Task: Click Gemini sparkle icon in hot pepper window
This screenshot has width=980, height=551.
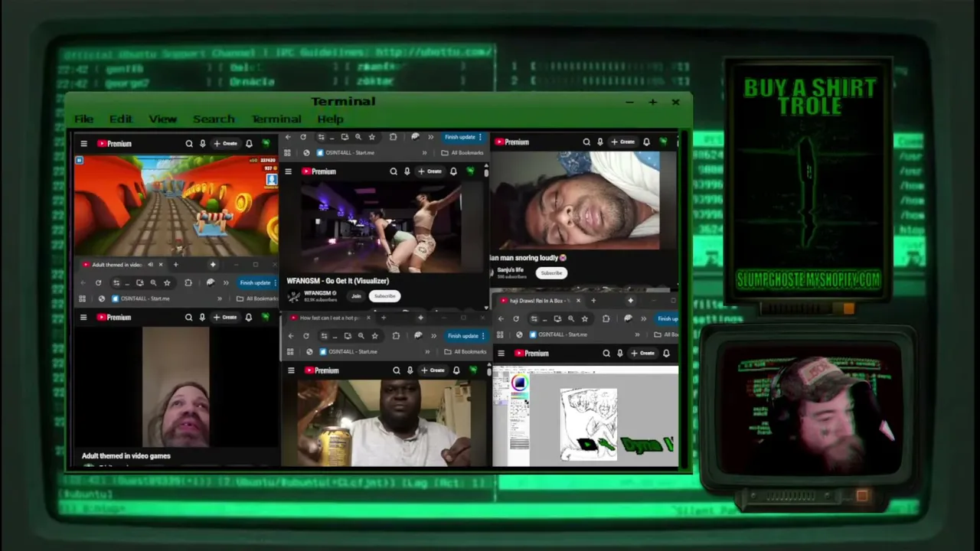Action: tap(420, 318)
